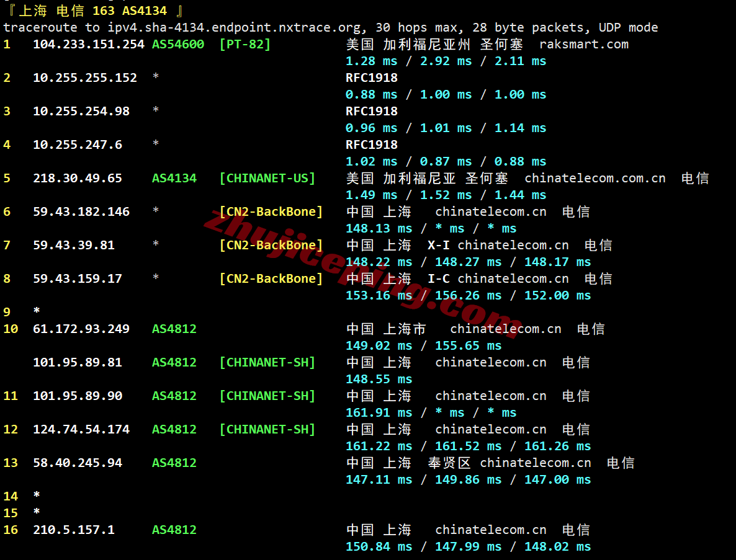Viewport: 736px width, 560px height.
Task: Click the raksmart.com hostname on hop 1
Action: 583,44
